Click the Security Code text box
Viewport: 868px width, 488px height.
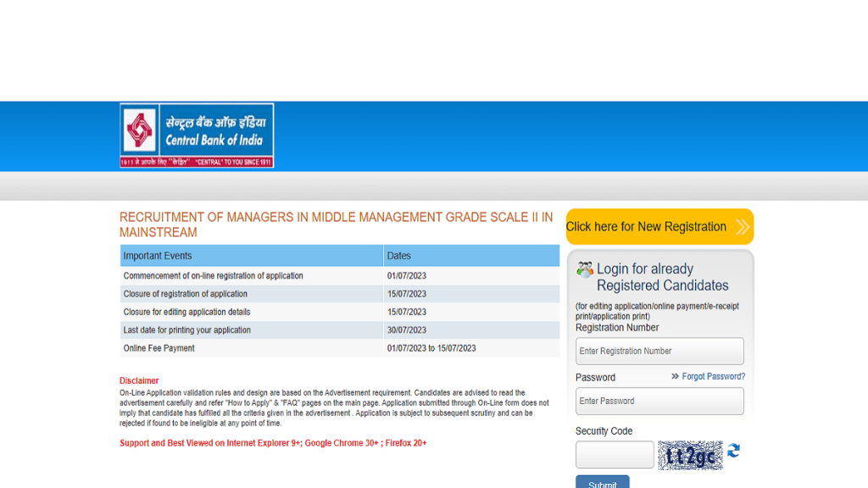click(x=615, y=455)
